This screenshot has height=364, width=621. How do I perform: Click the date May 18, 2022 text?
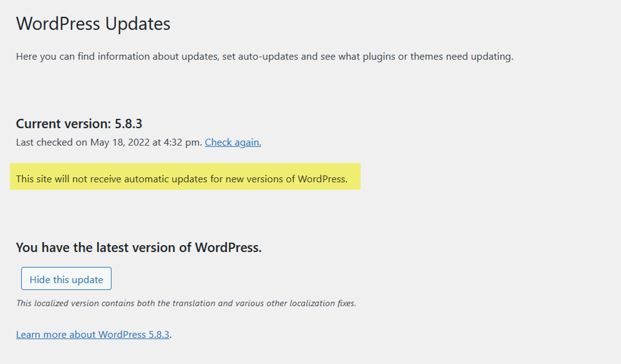[121, 142]
